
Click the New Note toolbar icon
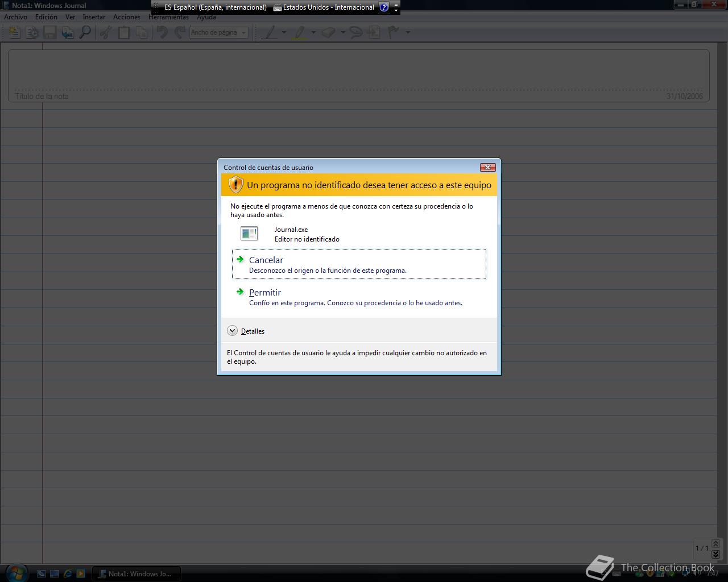(14, 32)
